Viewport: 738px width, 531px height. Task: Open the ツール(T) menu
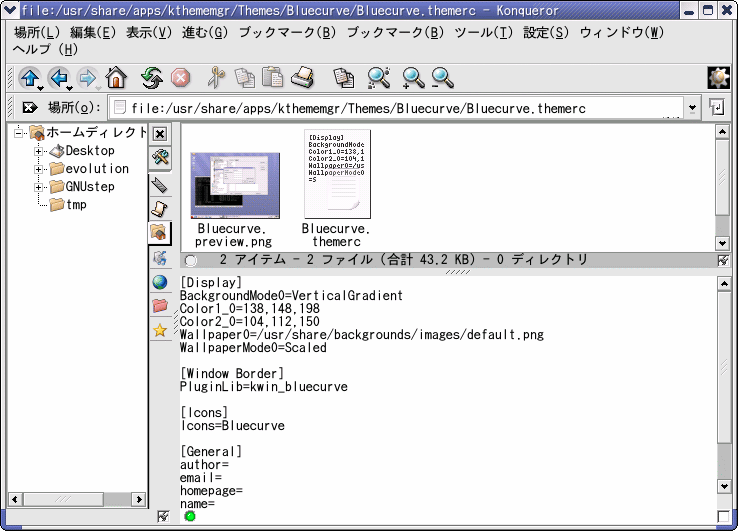(483, 32)
